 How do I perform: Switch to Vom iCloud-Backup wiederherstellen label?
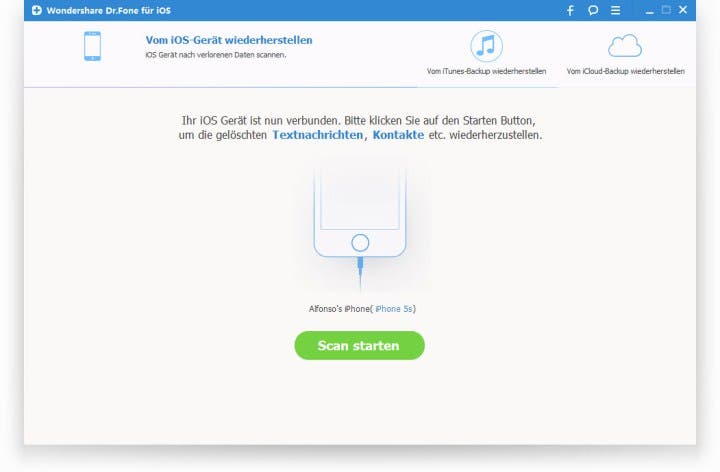tap(625, 71)
